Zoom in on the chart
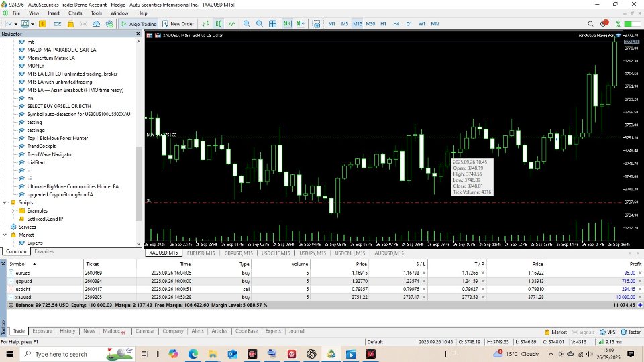 (246, 24)
